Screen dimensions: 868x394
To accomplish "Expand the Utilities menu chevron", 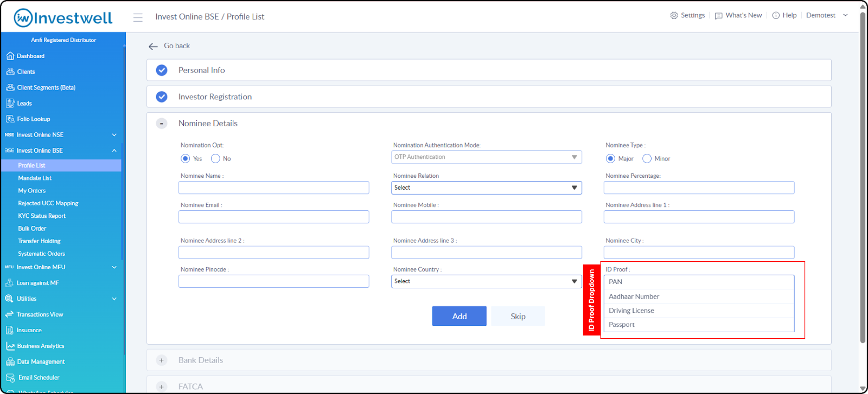I will 114,299.
